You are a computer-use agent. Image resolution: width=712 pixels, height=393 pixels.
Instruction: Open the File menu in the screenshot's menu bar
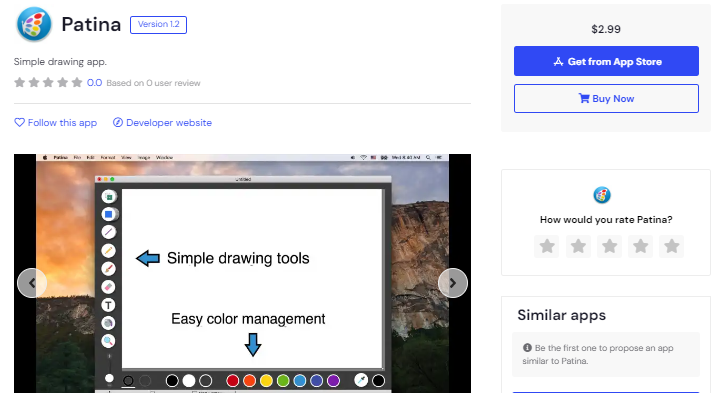pyautogui.click(x=77, y=158)
